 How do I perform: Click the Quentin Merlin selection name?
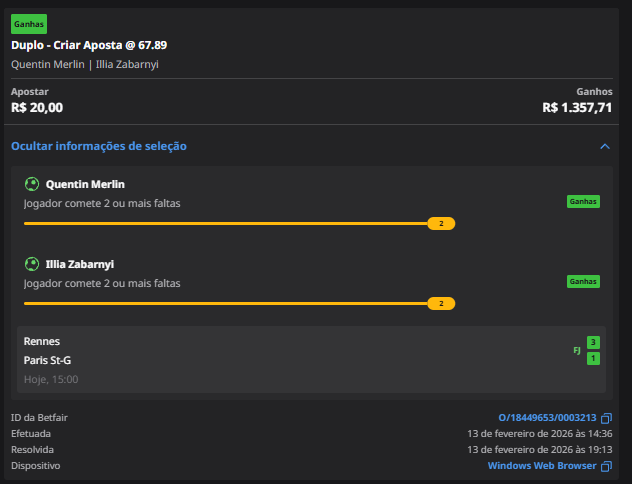85,184
